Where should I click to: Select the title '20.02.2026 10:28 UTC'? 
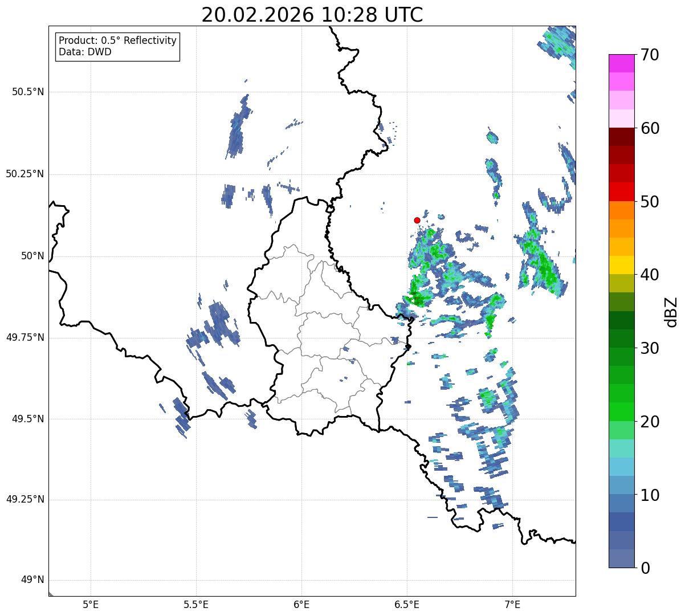[x=312, y=15]
